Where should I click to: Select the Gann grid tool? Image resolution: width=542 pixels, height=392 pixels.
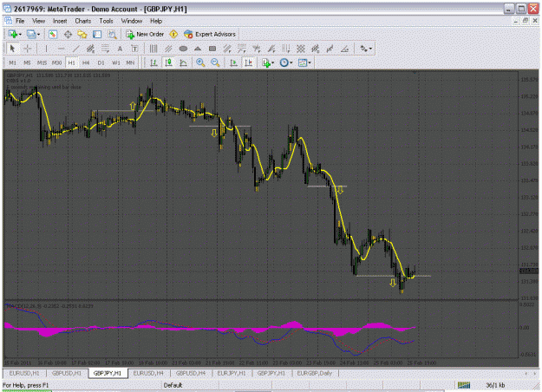point(301,49)
